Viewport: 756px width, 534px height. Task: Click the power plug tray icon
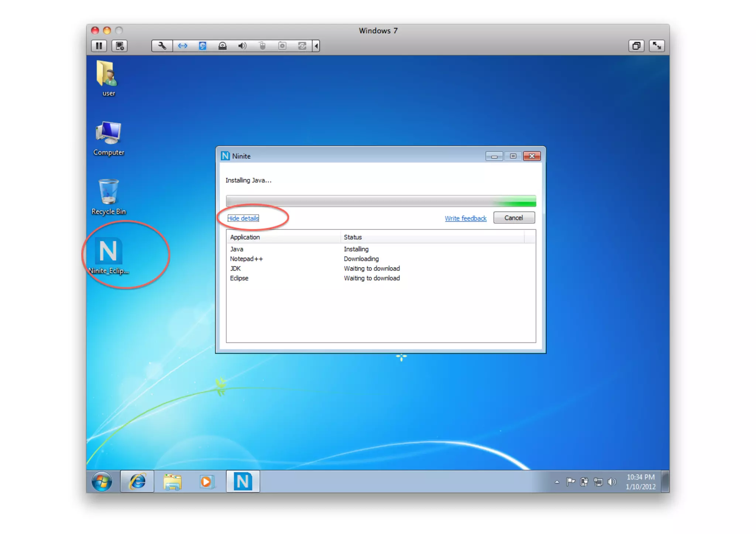pyautogui.click(x=584, y=482)
